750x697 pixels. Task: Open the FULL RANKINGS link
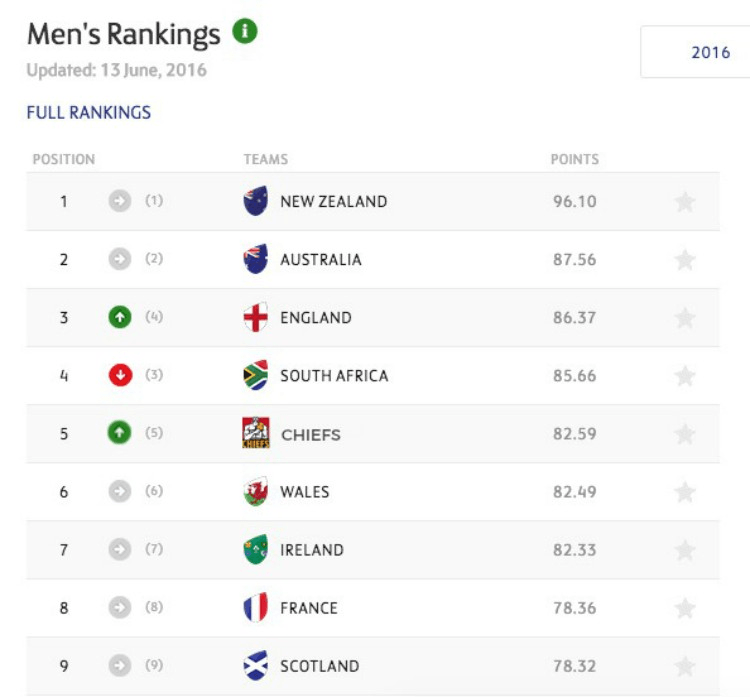pyautogui.click(x=89, y=112)
